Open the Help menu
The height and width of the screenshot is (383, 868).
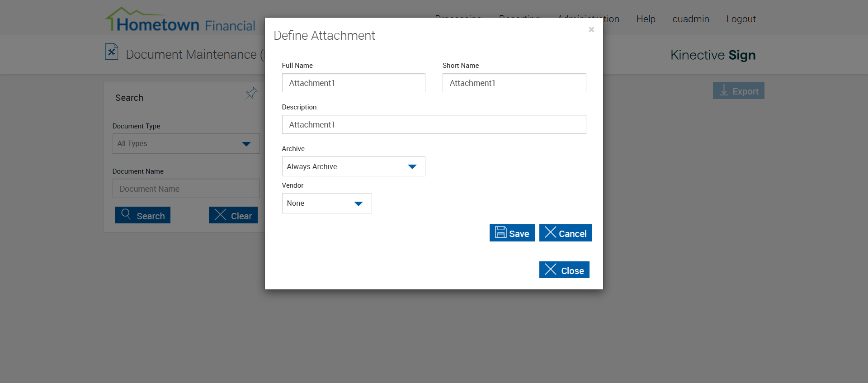(646, 19)
